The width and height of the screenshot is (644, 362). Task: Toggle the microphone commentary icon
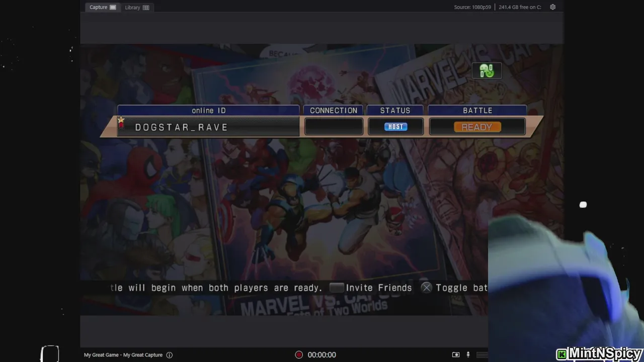468,355
